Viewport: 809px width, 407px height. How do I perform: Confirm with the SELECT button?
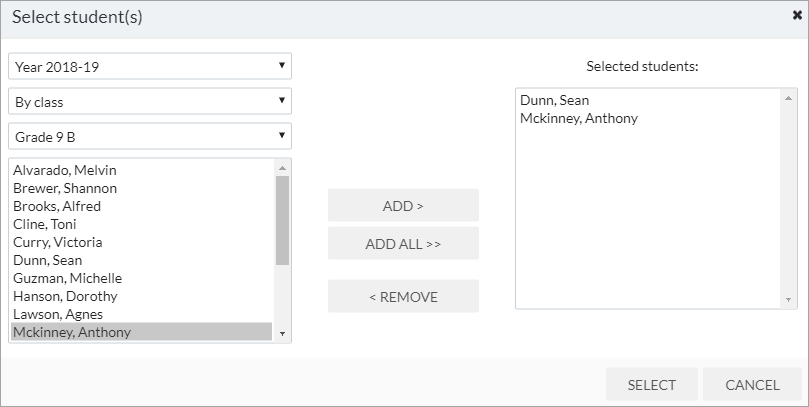pyautogui.click(x=652, y=385)
